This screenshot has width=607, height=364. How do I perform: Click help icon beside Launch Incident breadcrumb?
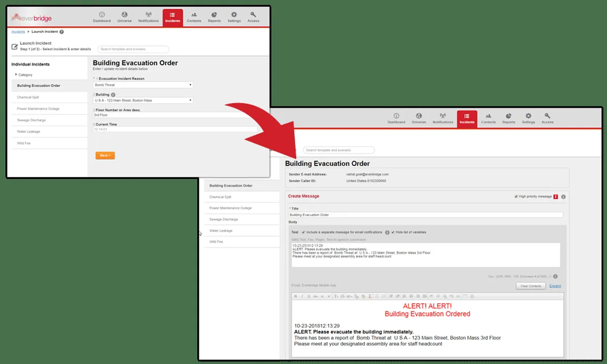tap(62, 32)
